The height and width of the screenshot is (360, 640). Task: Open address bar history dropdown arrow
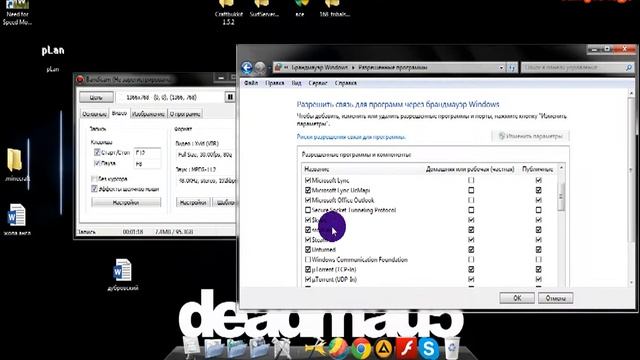point(502,68)
